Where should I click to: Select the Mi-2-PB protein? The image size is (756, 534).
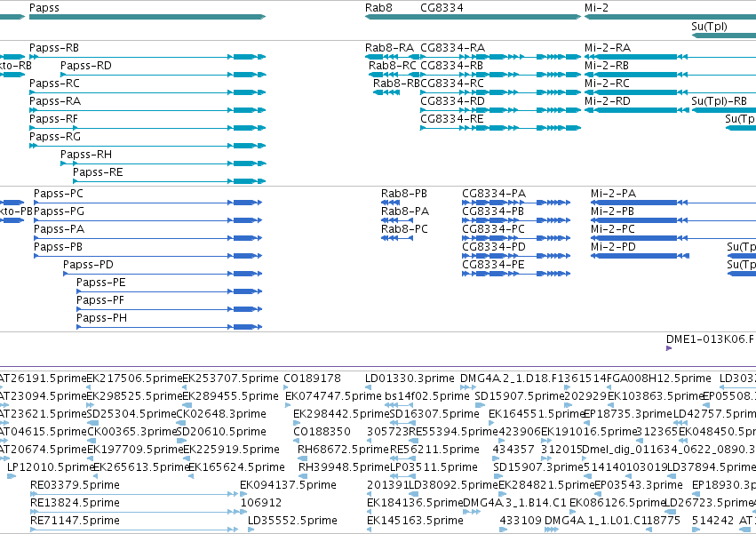[612, 211]
